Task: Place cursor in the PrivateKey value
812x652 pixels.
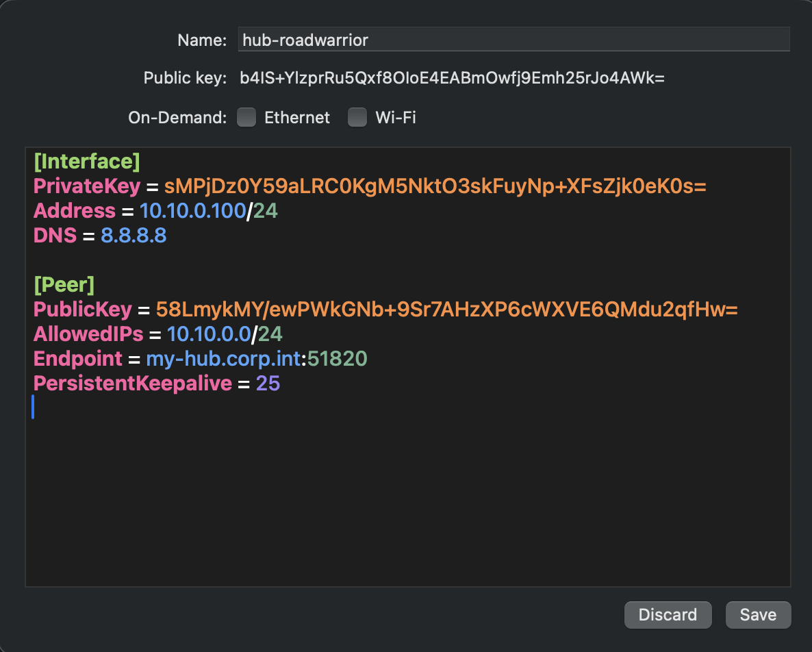Action: [435, 186]
